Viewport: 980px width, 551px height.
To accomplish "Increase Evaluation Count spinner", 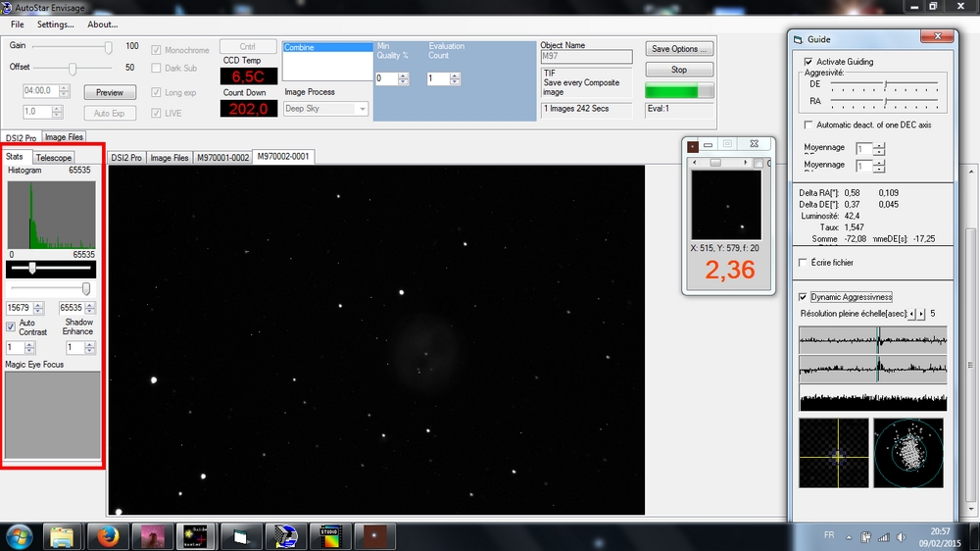I will point(455,75).
